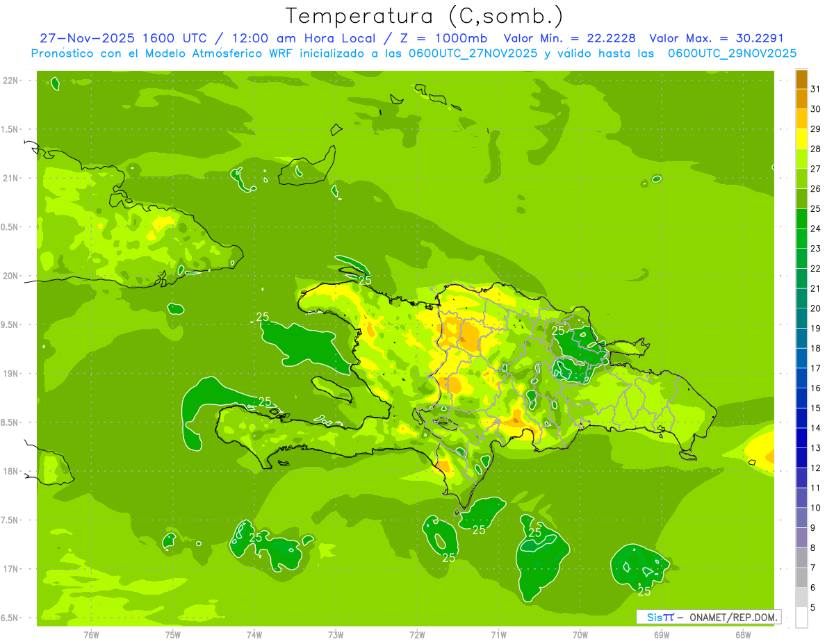Click the '71W' longitude axis label

pos(498,634)
